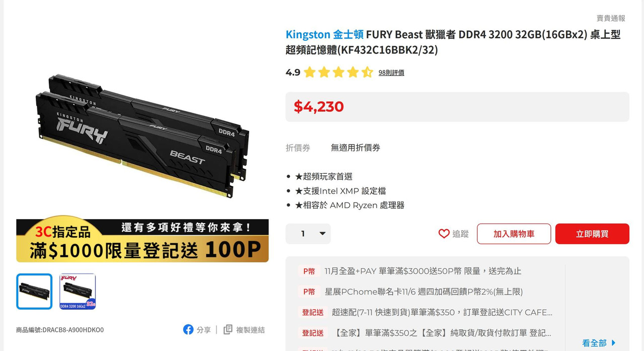Click the 賣貴通報 report link
The image size is (644, 351).
click(611, 18)
